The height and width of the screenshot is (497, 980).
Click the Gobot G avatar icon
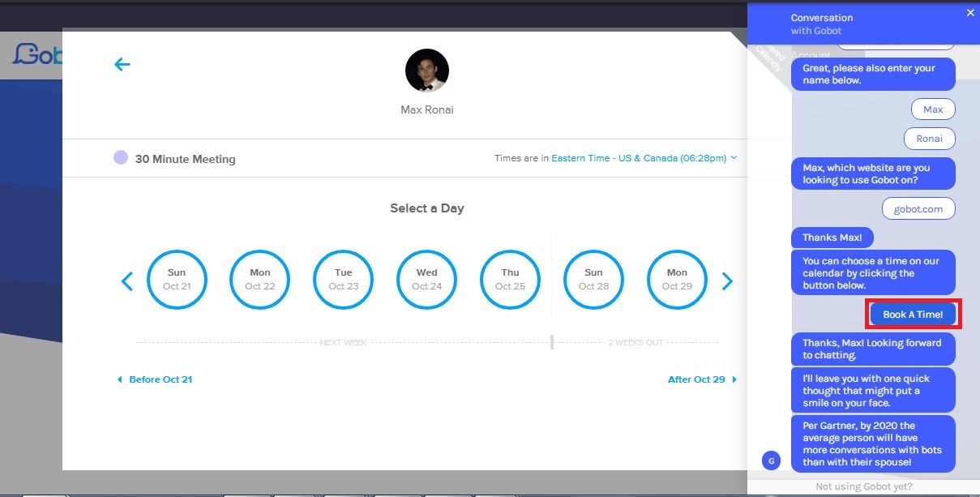click(x=771, y=461)
